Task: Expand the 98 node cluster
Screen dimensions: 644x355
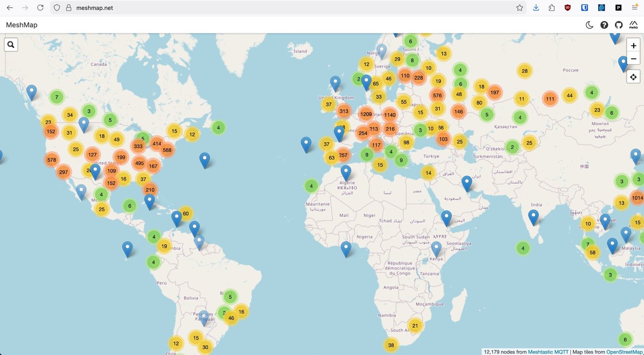Action: click(406, 142)
